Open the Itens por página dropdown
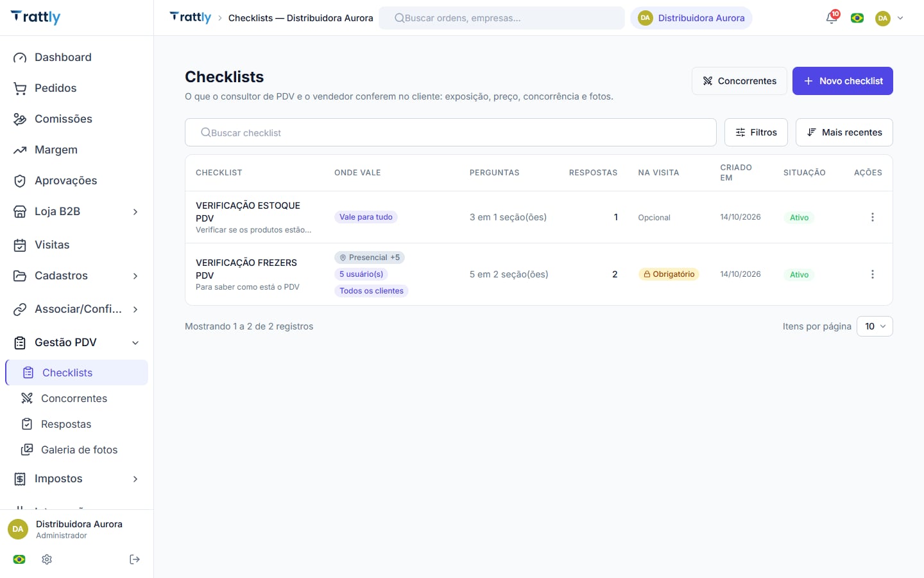924x578 pixels. tap(875, 326)
